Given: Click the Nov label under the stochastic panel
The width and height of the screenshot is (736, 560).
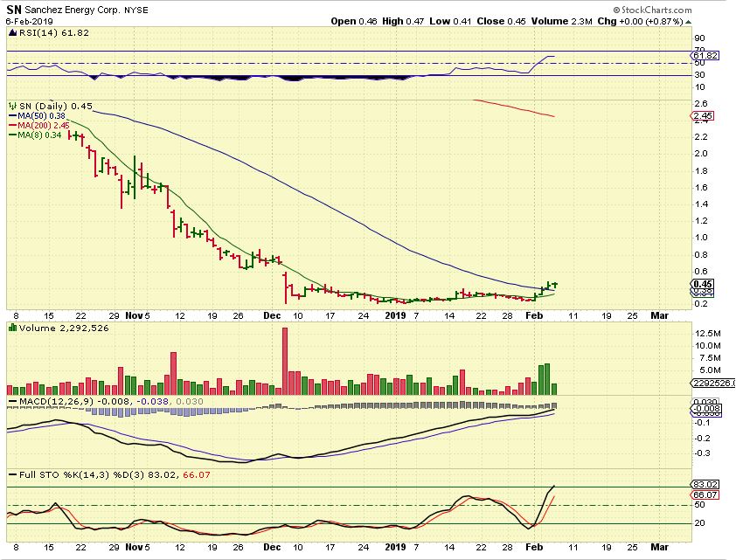Looking at the screenshot, I should pyautogui.click(x=134, y=547).
